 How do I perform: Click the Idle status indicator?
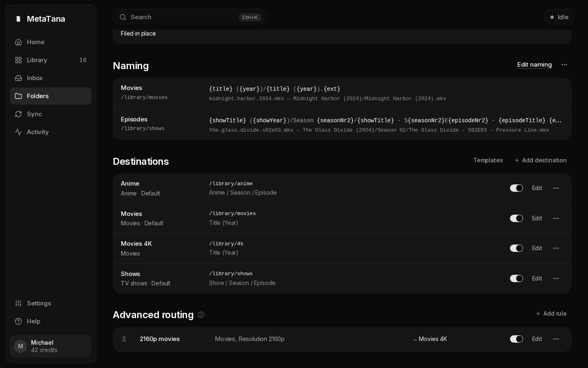pyautogui.click(x=559, y=17)
